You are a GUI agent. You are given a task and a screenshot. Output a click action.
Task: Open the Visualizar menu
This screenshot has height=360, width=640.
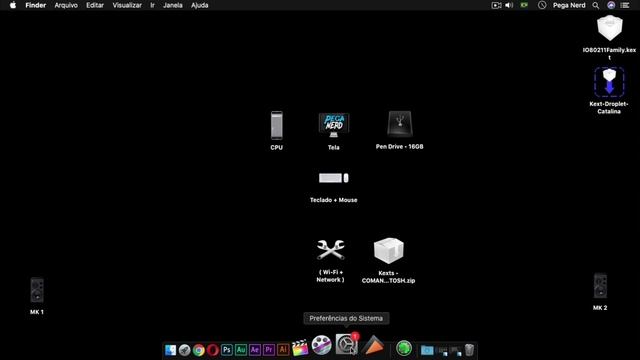pos(127,5)
